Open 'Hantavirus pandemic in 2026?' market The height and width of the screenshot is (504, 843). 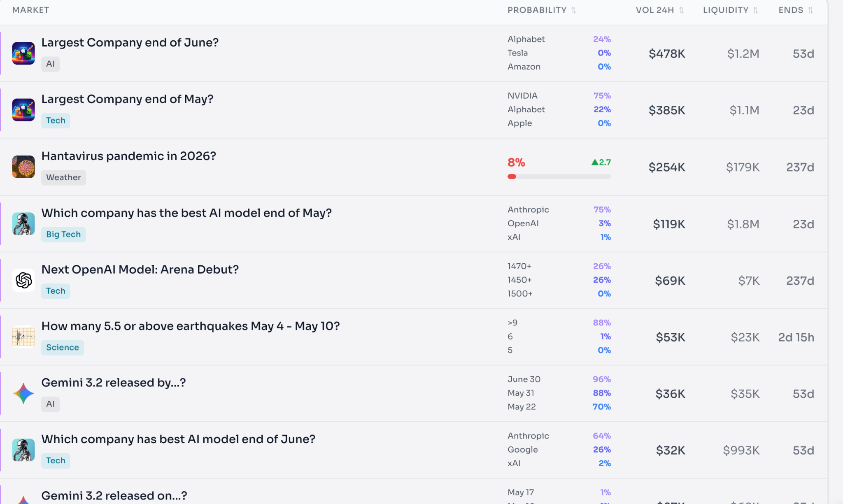point(128,156)
